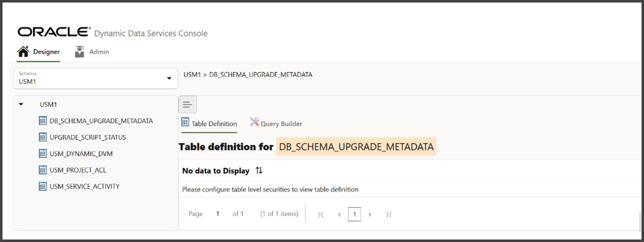The width and height of the screenshot is (644, 242).
Task: Open the Admin section icon
Action: 79,50
